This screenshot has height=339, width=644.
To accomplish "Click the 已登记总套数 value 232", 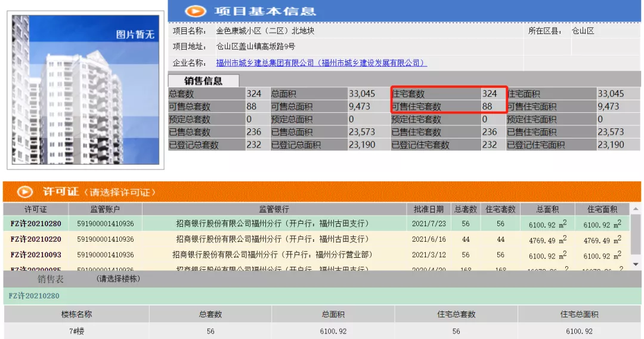I will point(254,144).
